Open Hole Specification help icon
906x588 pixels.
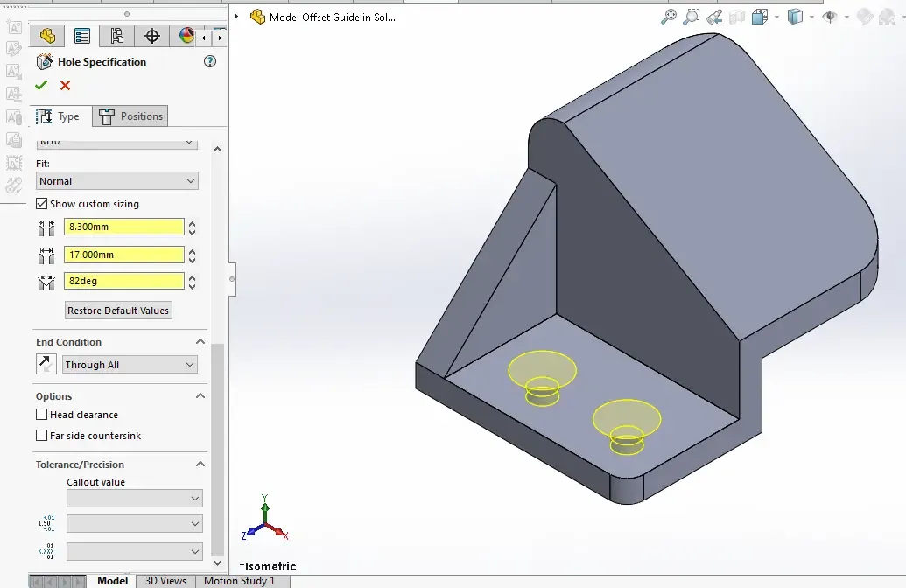coord(209,61)
